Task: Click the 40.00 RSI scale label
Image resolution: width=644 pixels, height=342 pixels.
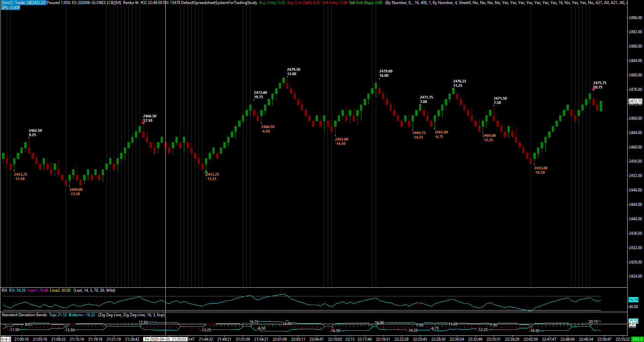Action: click(633, 307)
